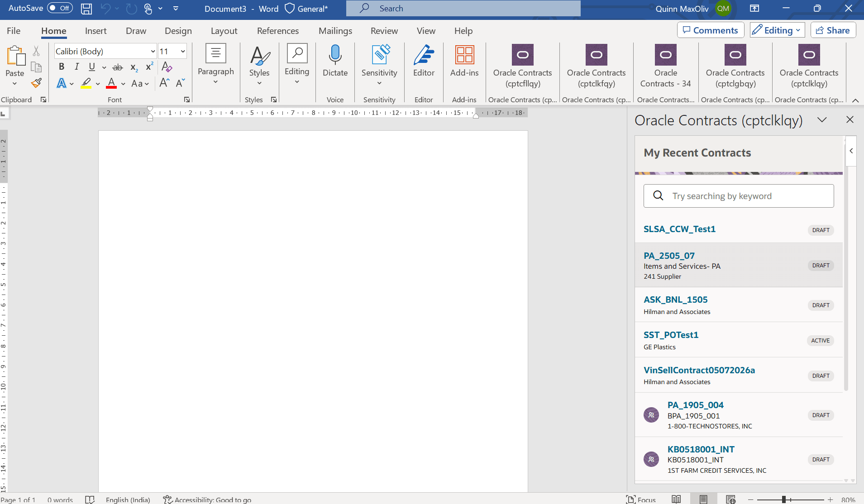Apply Subscript formatting
Viewport: 864px width, 504px height.
134,67
